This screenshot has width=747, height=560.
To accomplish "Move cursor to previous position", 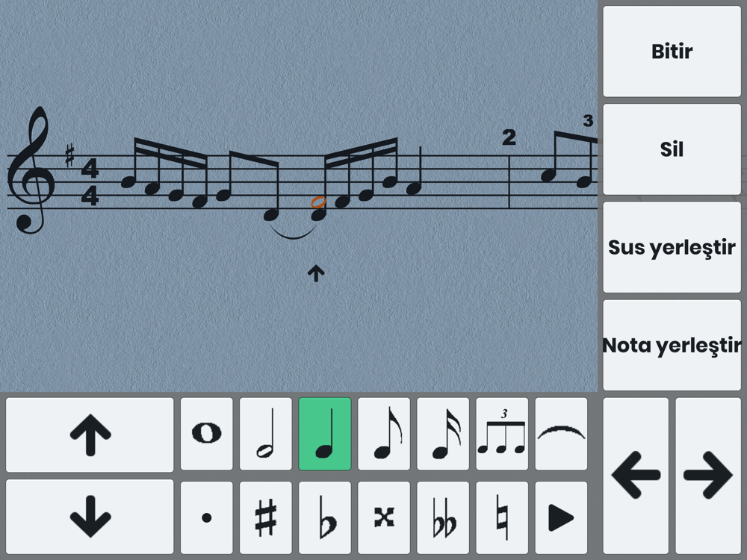I will [x=636, y=476].
